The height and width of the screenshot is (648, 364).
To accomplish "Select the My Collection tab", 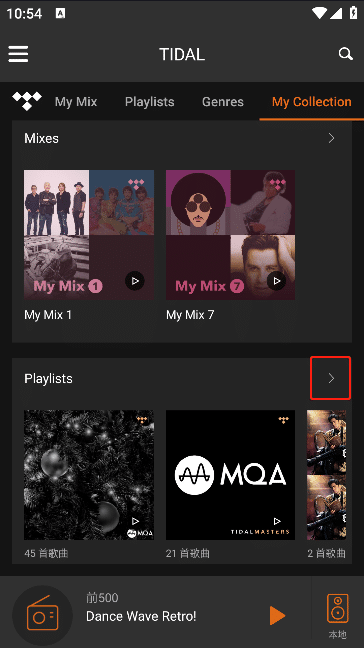I will [312, 102].
